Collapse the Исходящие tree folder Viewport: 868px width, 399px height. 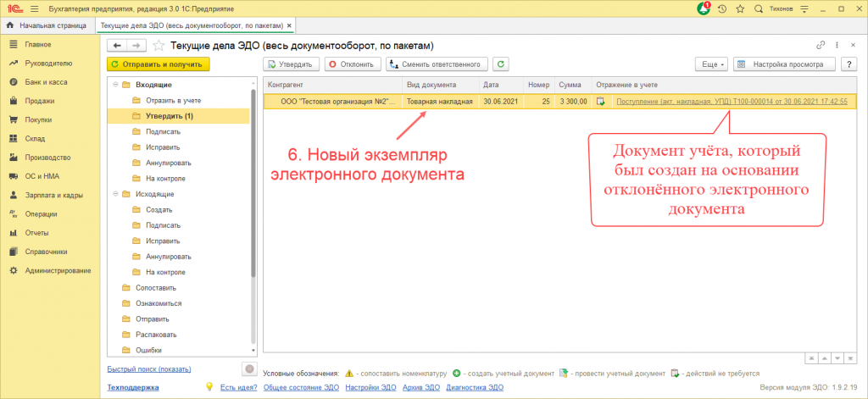pos(115,194)
